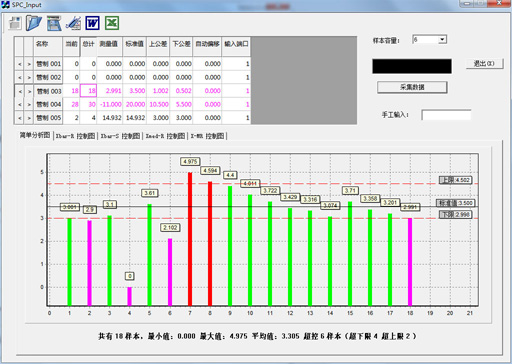Switch to the Xbar-S 控制图 tab
Image resolution: width=512 pixels, height=364 pixels.
(x=120, y=136)
